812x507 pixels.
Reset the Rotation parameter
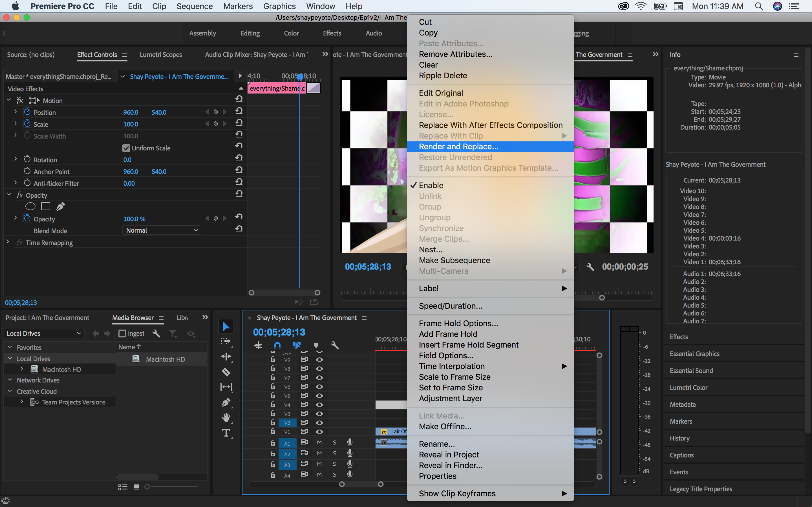pyautogui.click(x=239, y=158)
